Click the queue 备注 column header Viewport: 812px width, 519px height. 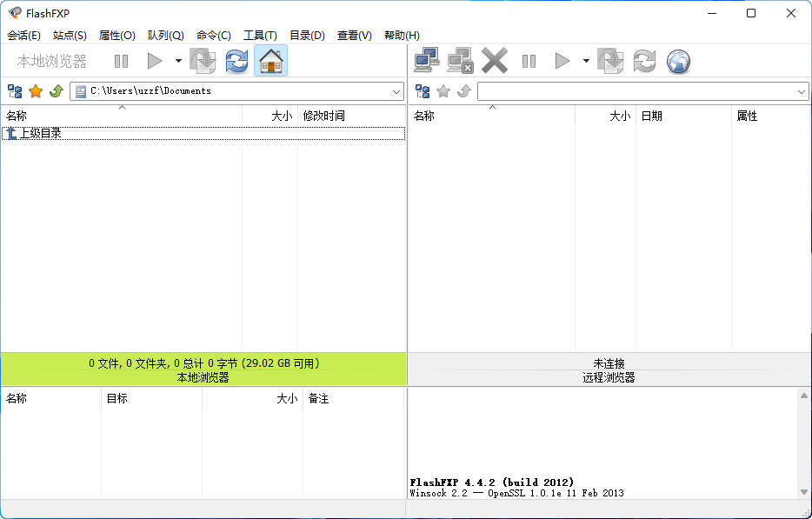[353, 398]
